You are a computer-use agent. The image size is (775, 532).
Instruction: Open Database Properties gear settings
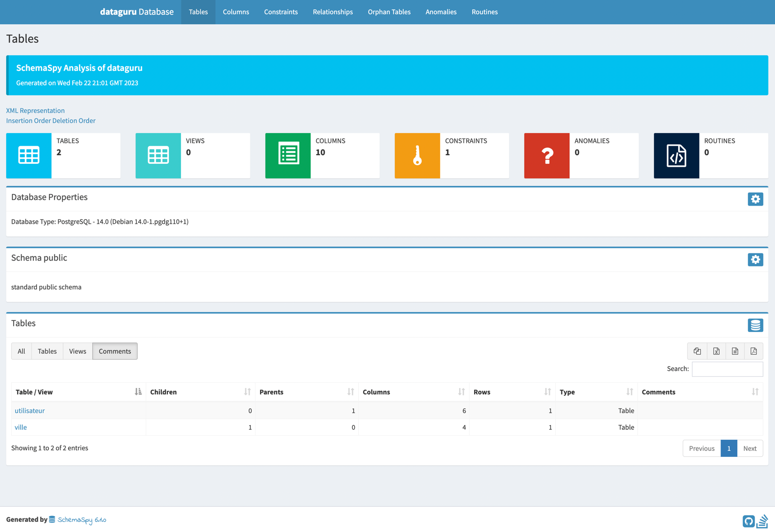tap(755, 199)
